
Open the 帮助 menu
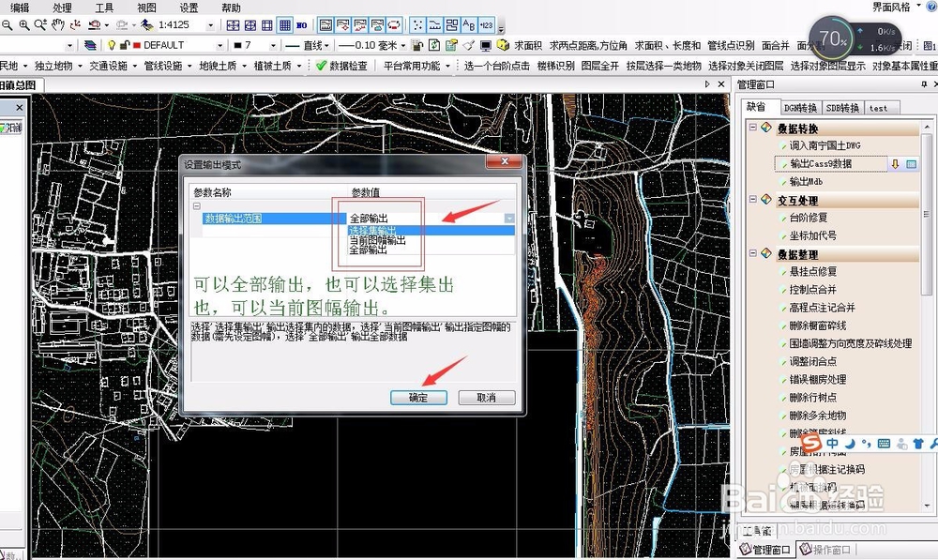click(x=231, y=8)
